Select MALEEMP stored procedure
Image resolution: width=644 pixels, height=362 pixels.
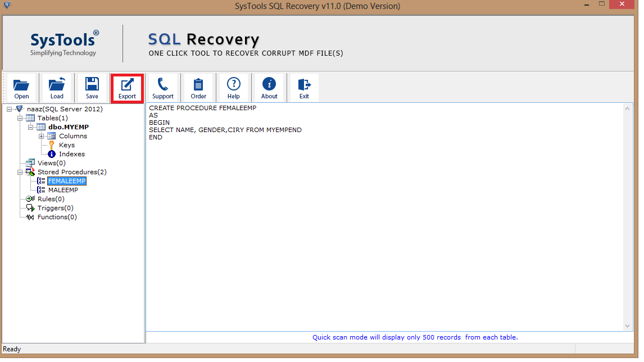click(x=63, y=190)
